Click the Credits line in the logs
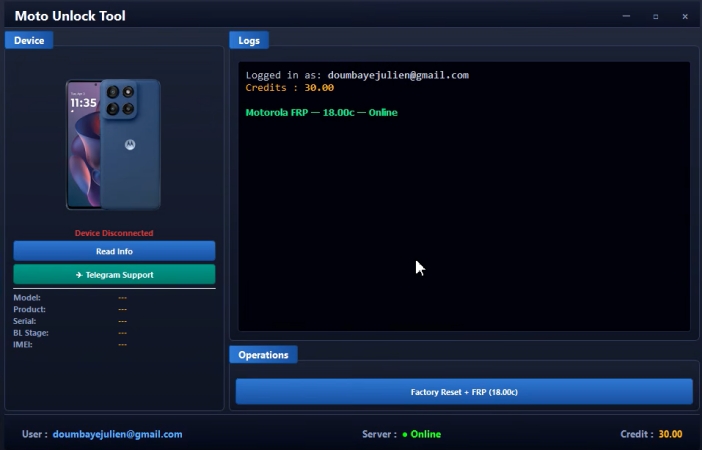The height and width of the screenshot is (450, 702). point(290,88)
